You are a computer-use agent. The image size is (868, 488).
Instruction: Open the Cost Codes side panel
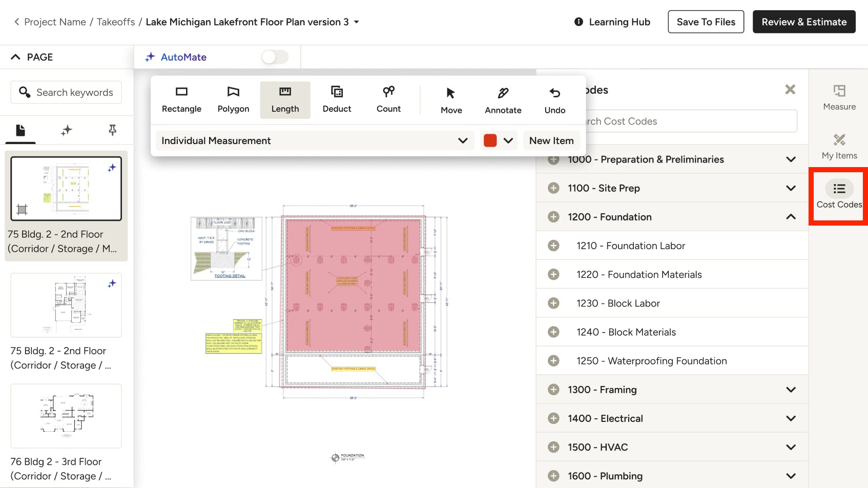839,195
